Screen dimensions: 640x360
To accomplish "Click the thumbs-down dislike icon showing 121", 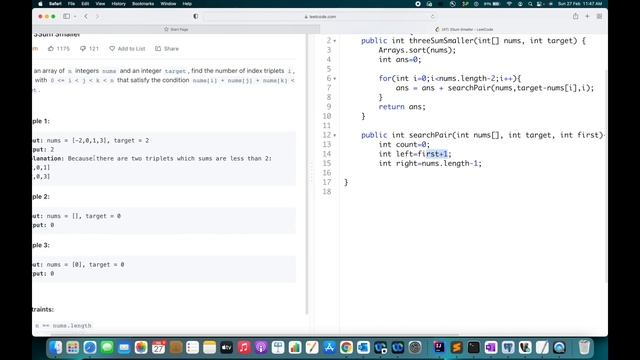I will 83,49.
